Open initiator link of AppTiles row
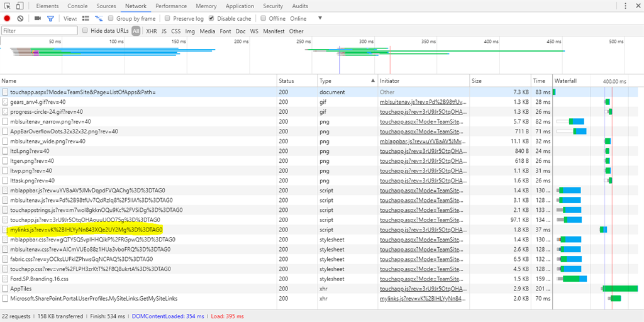 pos(423,289)
